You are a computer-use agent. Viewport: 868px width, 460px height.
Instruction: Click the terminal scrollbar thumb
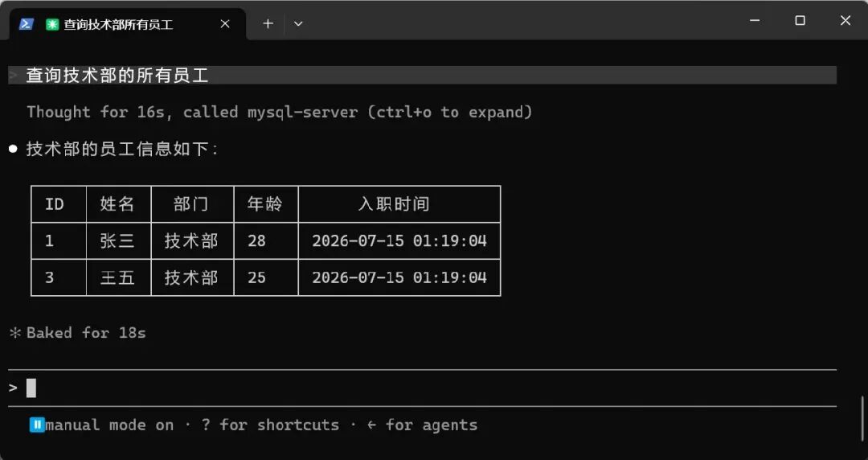[862, 418]
